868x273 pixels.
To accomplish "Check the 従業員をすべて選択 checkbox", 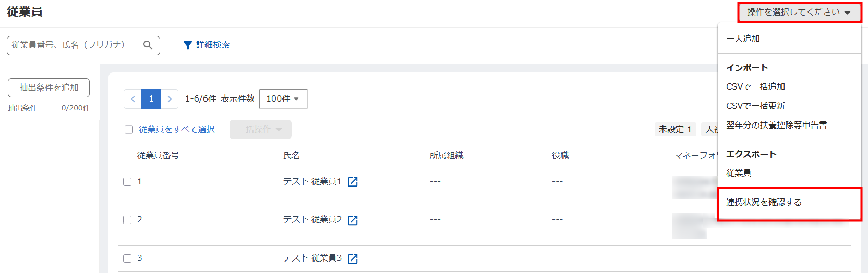I will [129, 129].
